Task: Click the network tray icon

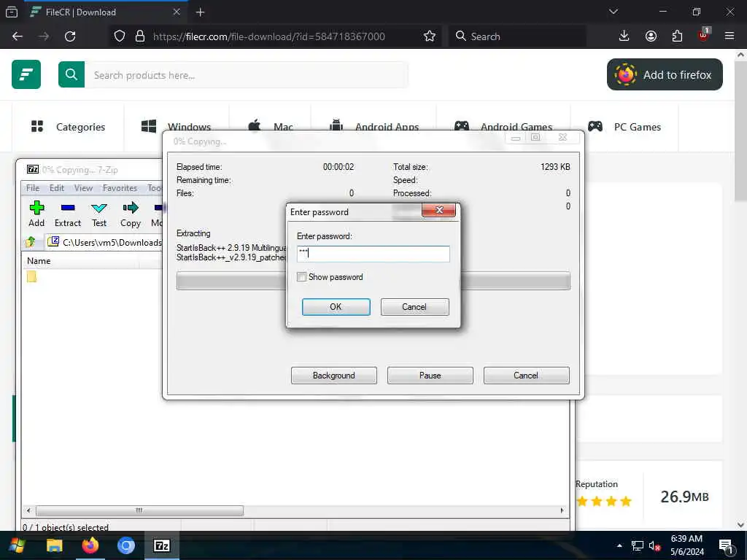Action: pos(638,545)
